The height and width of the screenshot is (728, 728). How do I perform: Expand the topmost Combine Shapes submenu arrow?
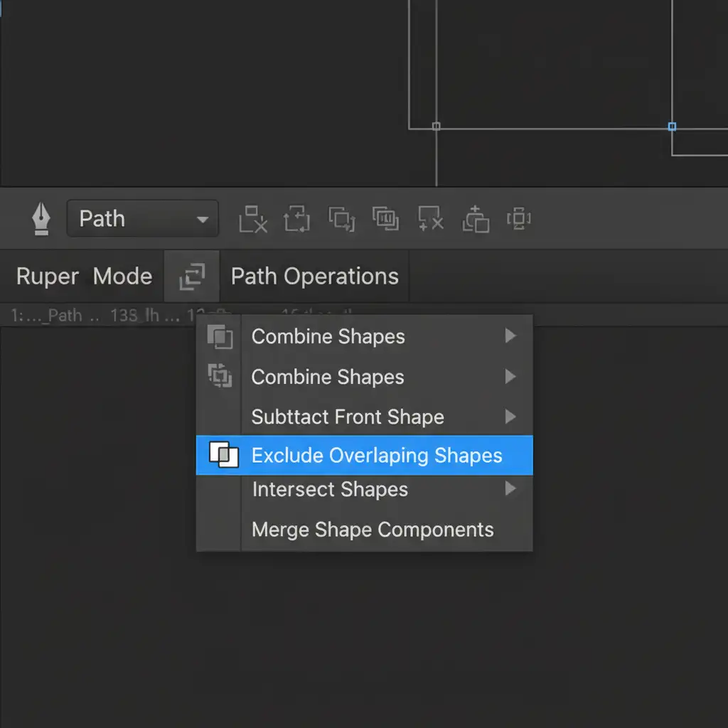click(x=510, y=336)
